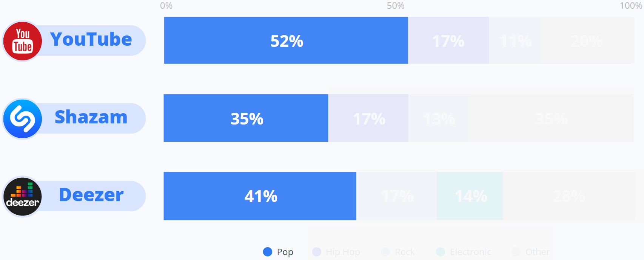644x260 pixels.
Task: Click Shazam's blue 35% Pop segment
Action: pyautogui.click(x=246, y=118)
